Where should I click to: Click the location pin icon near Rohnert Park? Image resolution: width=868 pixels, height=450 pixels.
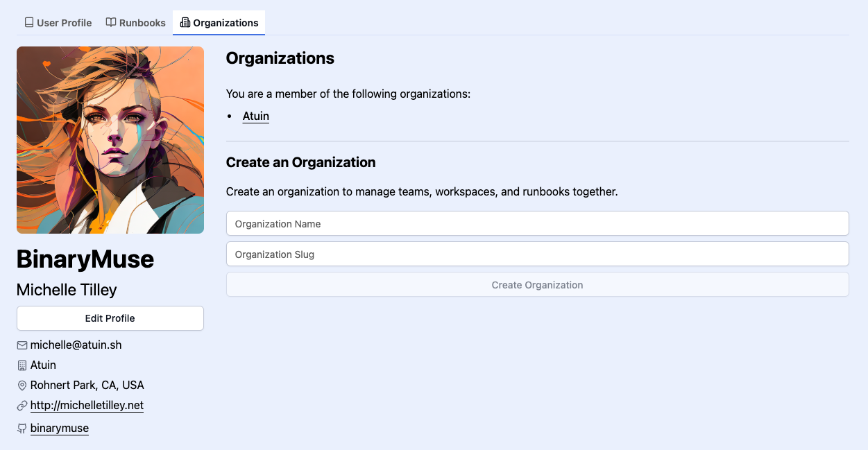point(22,386)
